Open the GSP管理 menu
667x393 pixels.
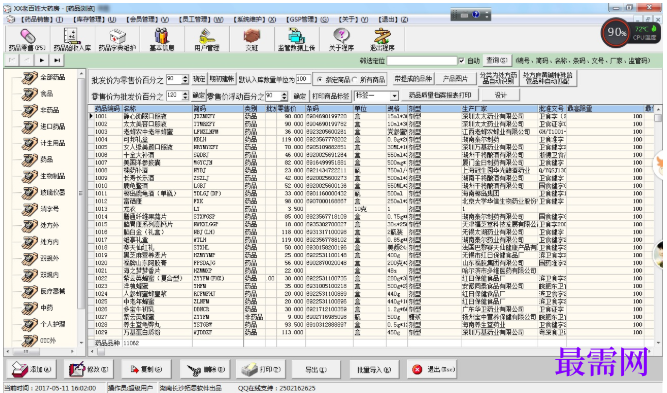click(x=307, y=20)
